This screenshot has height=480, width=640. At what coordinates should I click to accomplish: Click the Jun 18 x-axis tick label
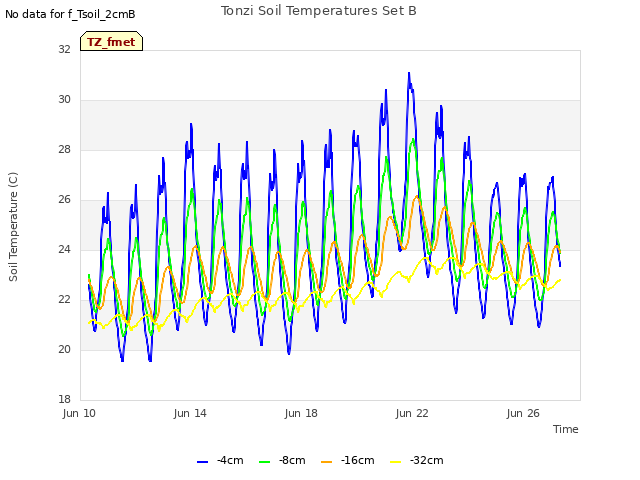(301, 413)
